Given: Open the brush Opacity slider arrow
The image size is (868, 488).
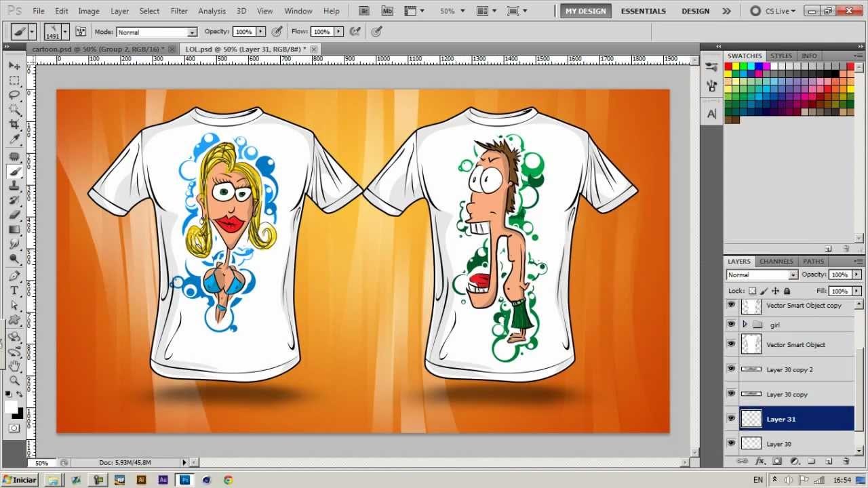Looking at the screenshot, I should click(x=261, y=32).
